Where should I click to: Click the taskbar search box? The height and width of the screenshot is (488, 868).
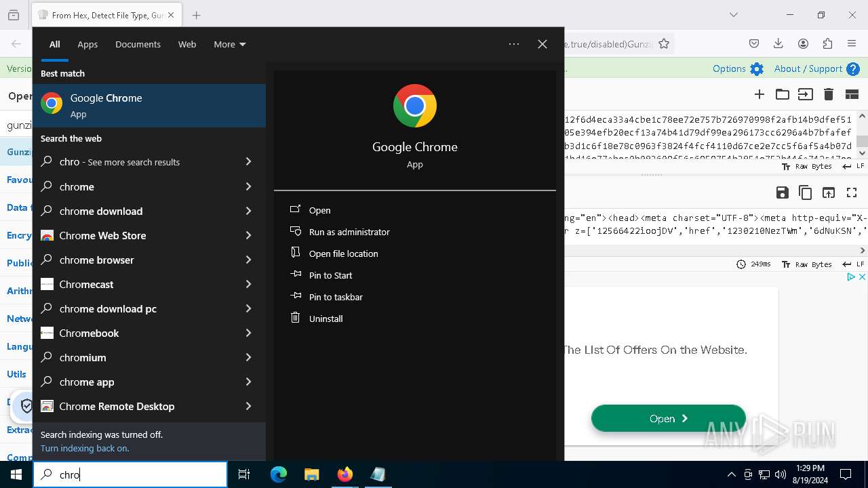click(x=130, y=474)
